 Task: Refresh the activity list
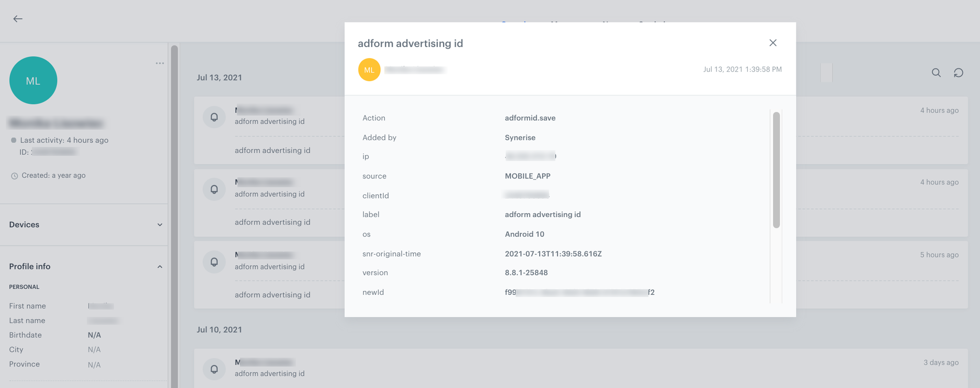(x=958, y=73)
